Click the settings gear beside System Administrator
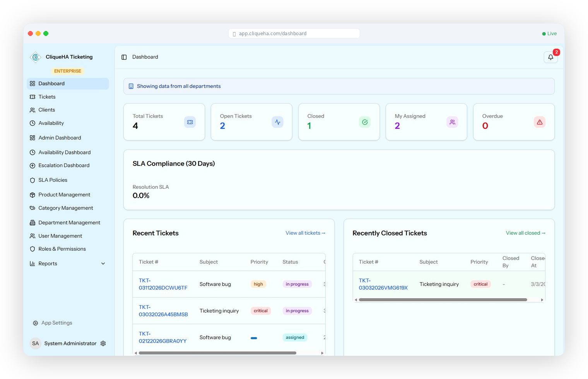Screen dimensions: 588x379 103,343
